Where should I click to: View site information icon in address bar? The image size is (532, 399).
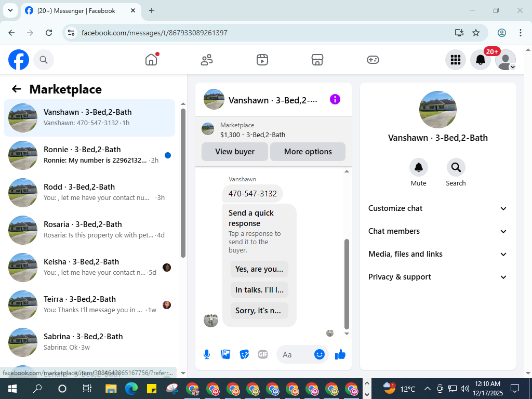click(71, 33)
